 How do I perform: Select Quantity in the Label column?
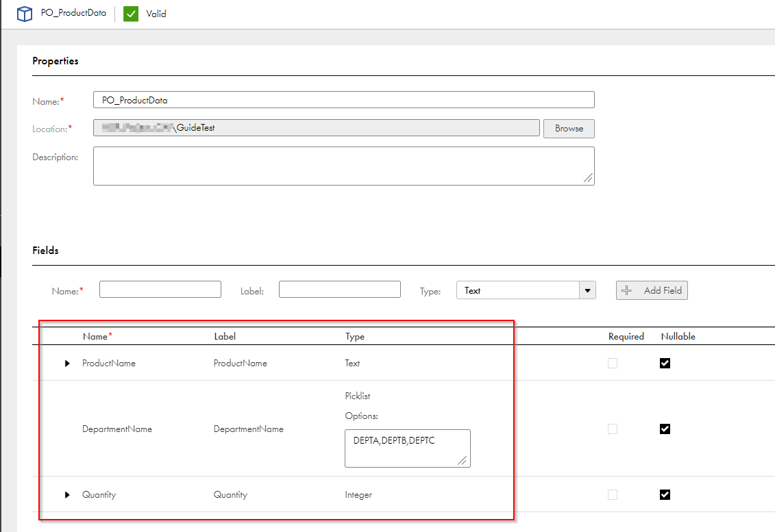point(230,494)
